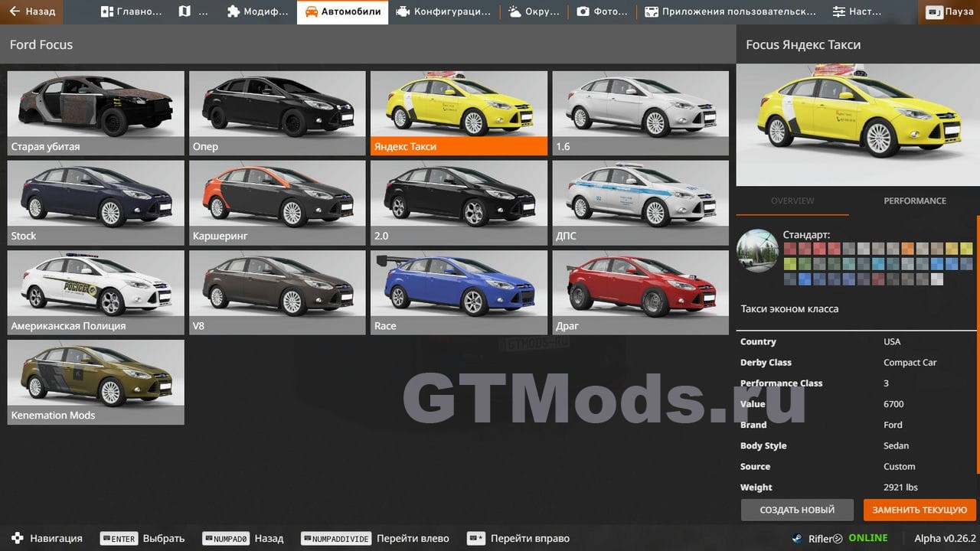980x551 pixels.
Task: Open Приложения пользовательск... tab
Action: (x=730, y=11)
